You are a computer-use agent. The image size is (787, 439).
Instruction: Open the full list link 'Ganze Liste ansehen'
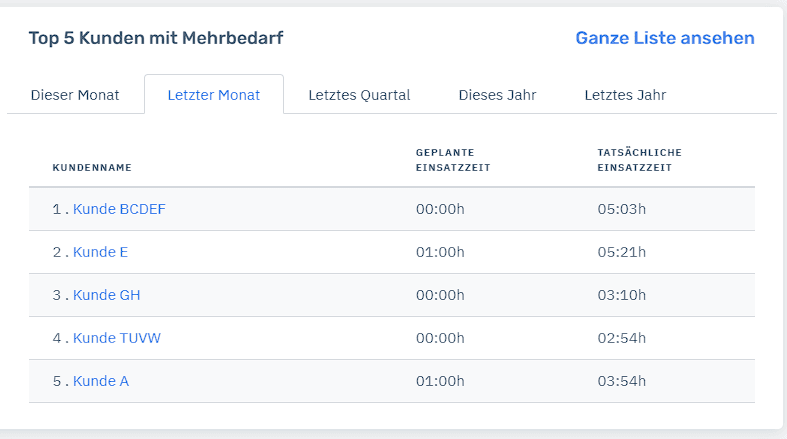pyautogui.click(x=664, y=38)
